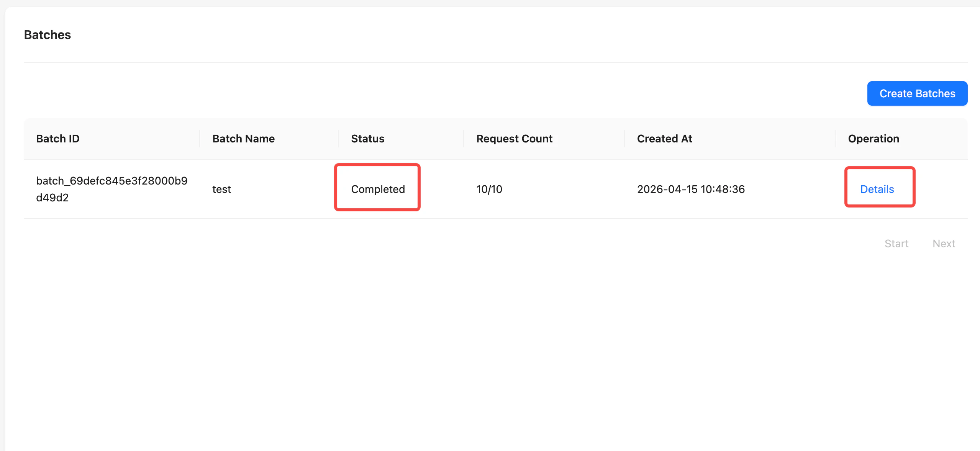
Task: Click the Operation column header
Action: (873, 139)
